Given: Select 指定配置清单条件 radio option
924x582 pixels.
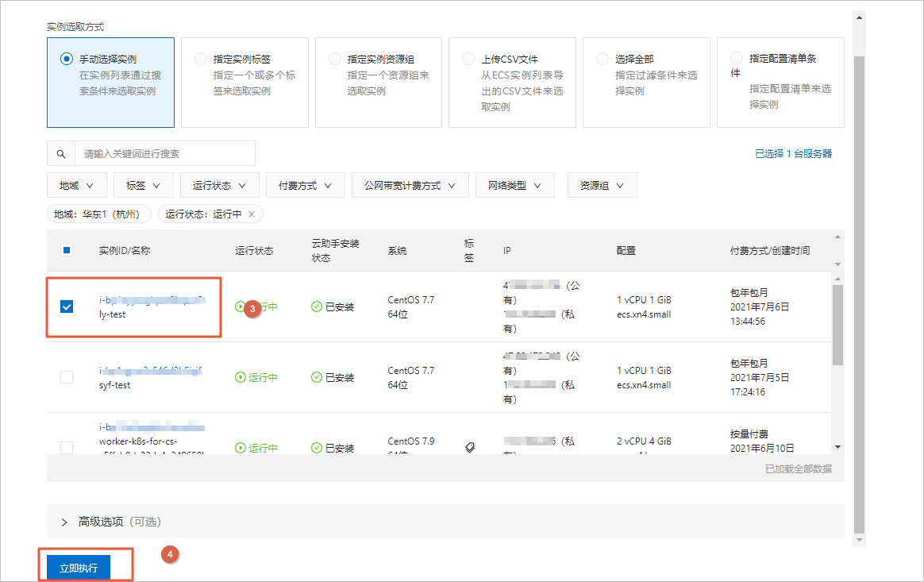Looking at the screenshot, I should tap(737, 59).
